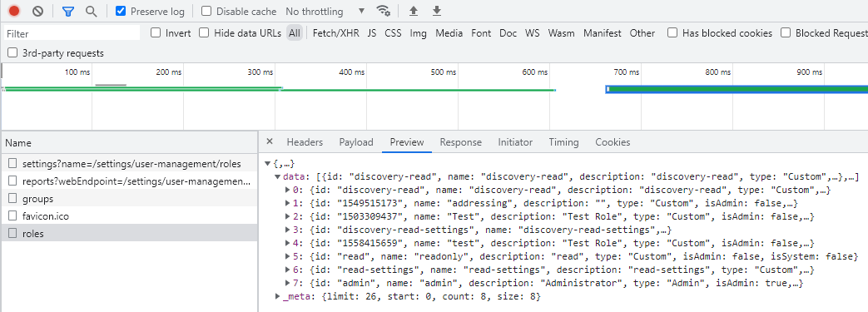Import HAR file with upload arrow
Screen dimensions: 868x312
click(413, 11)
